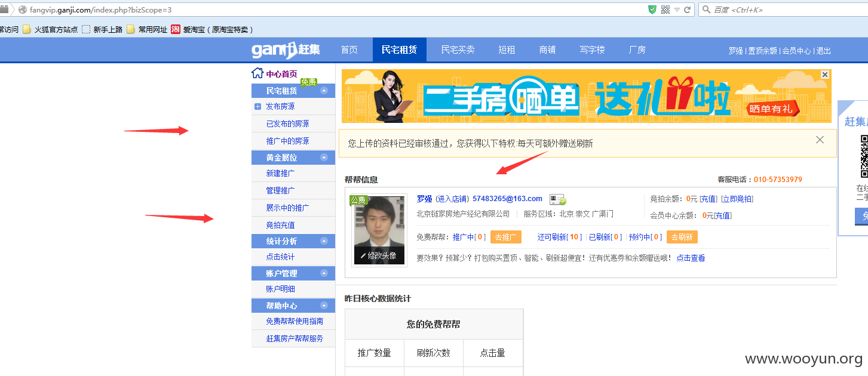
Task: Click the 爱淘宝 bookmark icon
Action: click(176, 29)
